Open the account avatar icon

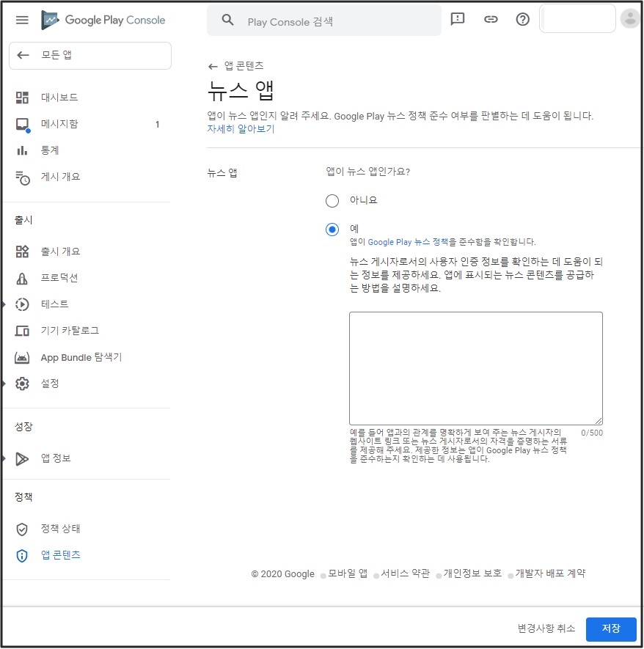click(x=630, y=18)
